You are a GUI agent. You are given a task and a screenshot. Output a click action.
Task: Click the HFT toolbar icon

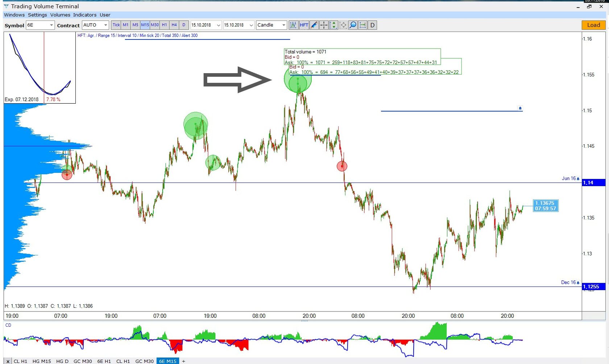[304, 25]
